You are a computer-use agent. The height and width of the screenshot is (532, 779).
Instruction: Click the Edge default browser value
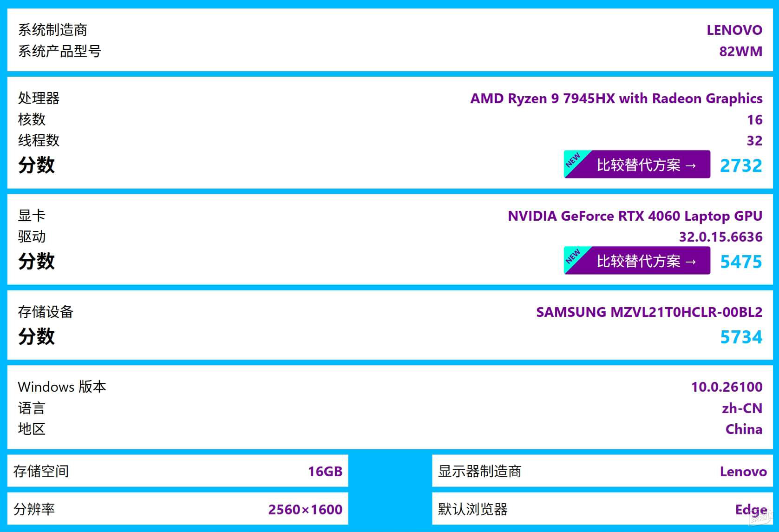click(751, 510)
